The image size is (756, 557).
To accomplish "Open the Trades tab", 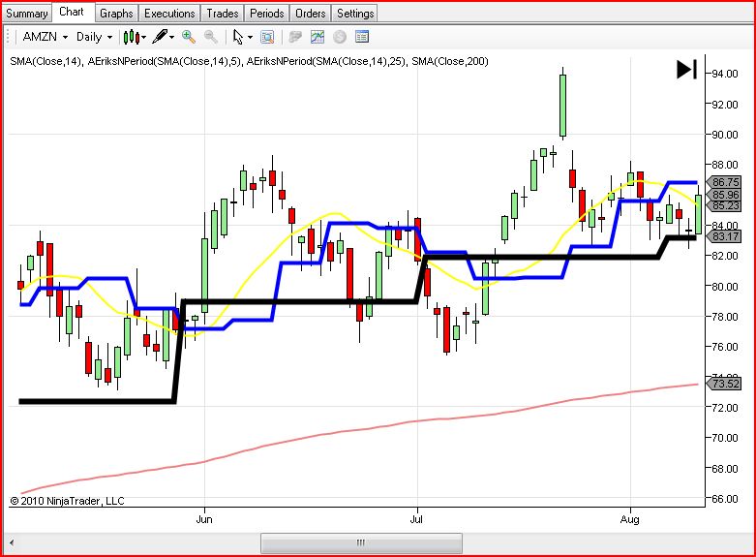I will (223, 14).
